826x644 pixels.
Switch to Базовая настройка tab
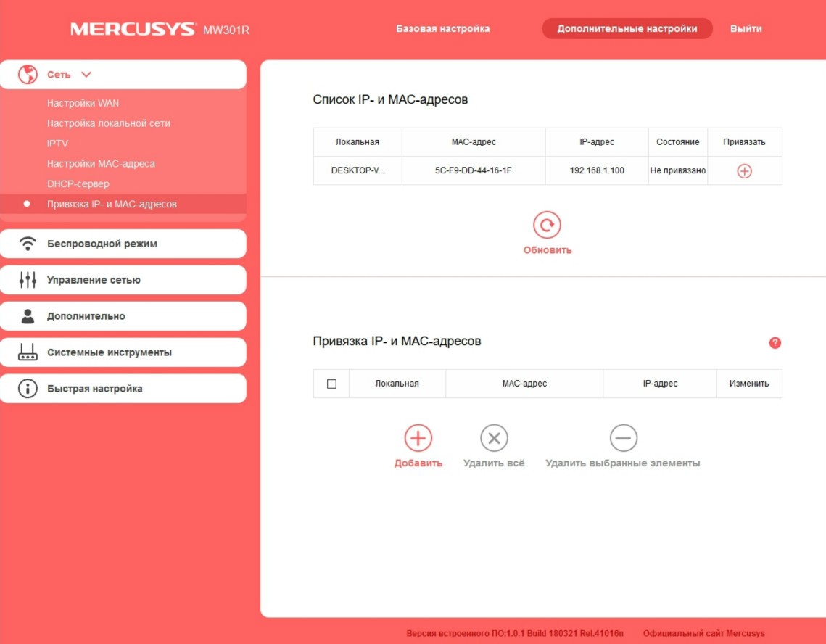pos(442,29)
